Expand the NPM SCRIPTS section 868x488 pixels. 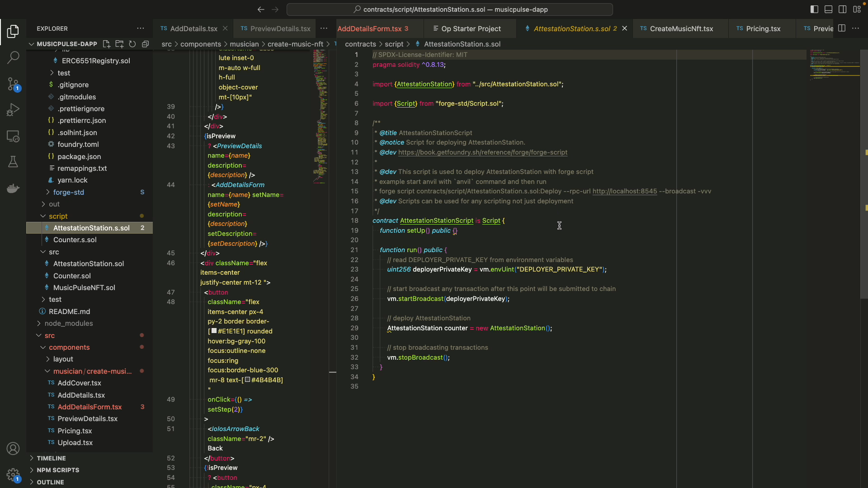point(58,470)
